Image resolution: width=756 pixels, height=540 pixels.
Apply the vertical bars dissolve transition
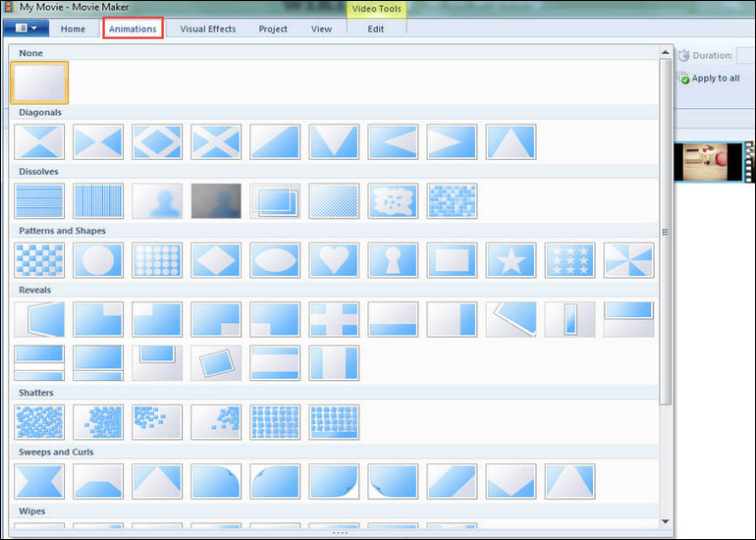[98, 201]
